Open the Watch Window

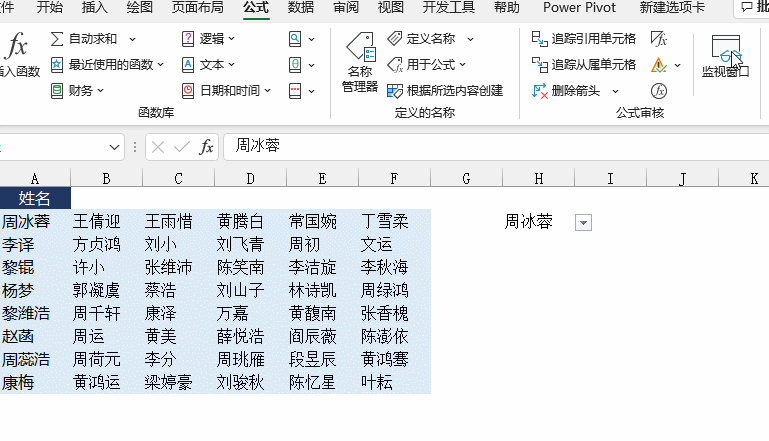(x=726, y=56)
